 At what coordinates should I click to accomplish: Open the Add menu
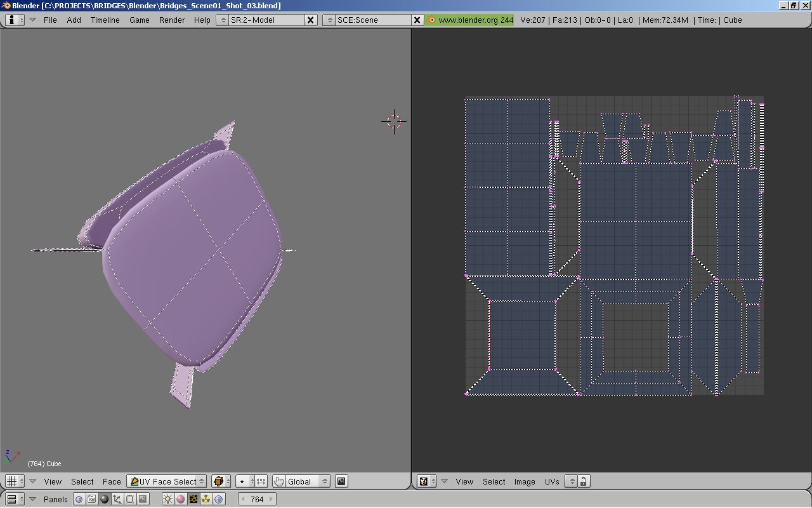click(x=74, y=20)
